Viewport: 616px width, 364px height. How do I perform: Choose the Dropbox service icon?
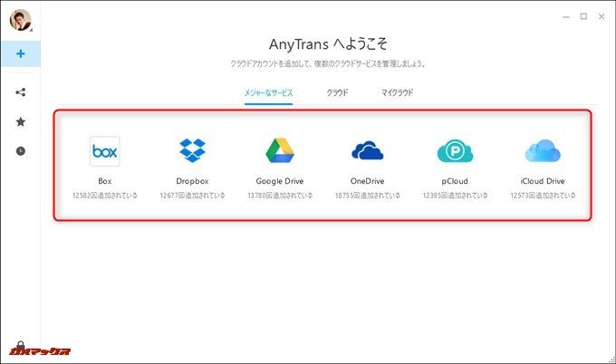click(x=192, y=150)
